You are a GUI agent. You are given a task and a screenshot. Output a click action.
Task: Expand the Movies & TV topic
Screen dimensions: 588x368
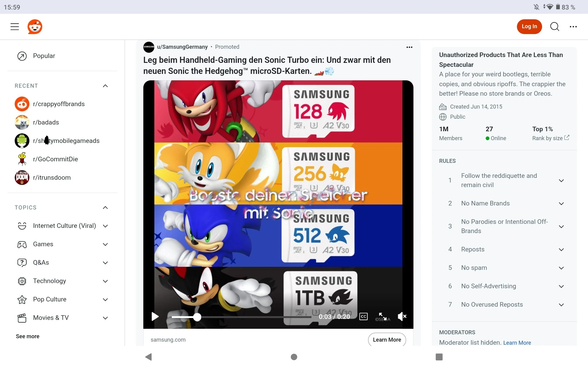105,318
